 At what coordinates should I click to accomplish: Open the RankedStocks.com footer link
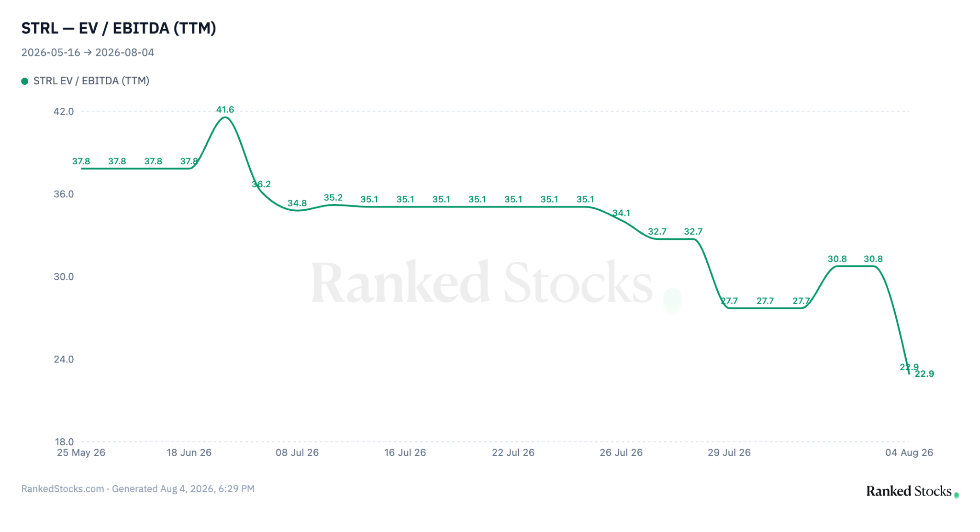pos(63,489)
